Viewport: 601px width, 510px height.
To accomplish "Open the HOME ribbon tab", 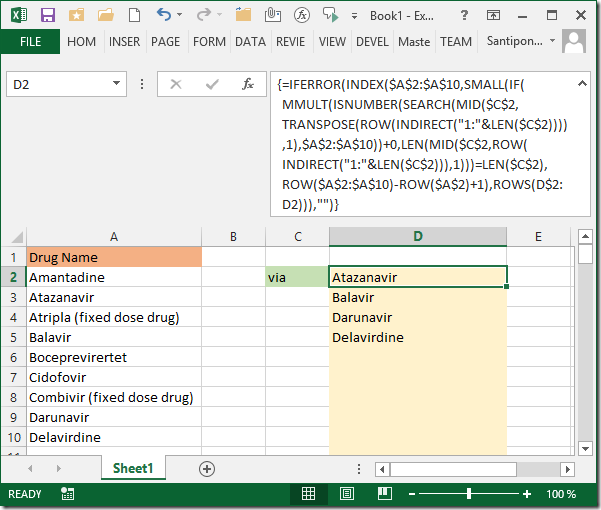I will (81, 41).
